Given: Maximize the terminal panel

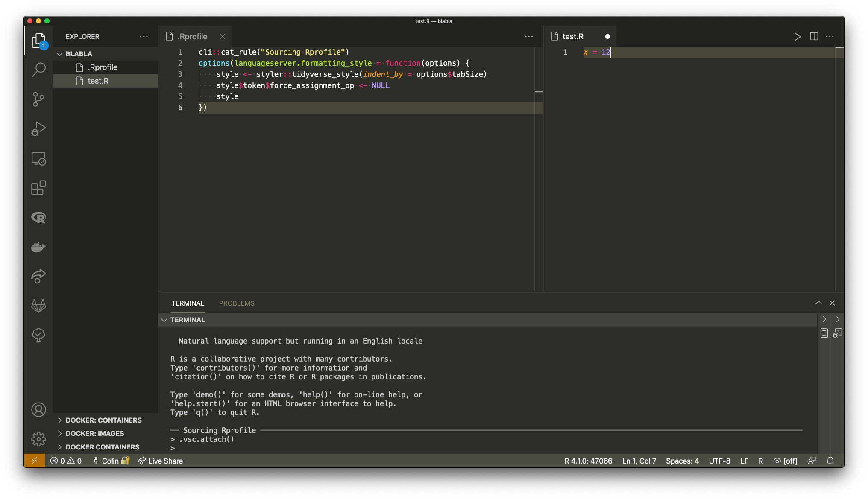Looking at the screenshot, I should pyautogui.click(x=818, y=303).
